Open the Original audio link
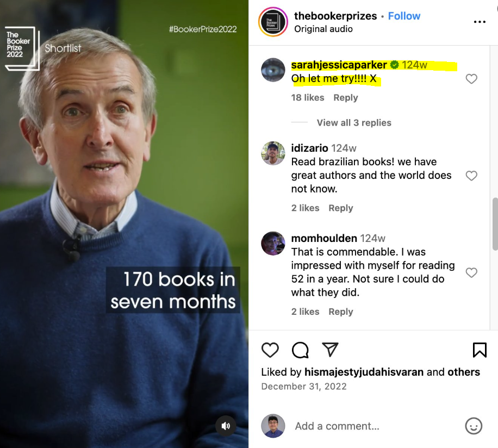Viewport: 498px width, 448px height. coord(323,29)
